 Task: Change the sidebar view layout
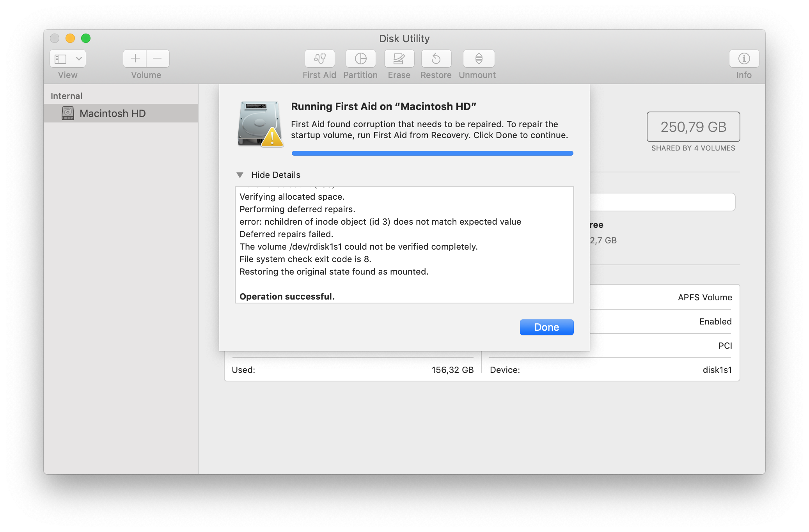[61, 59]
